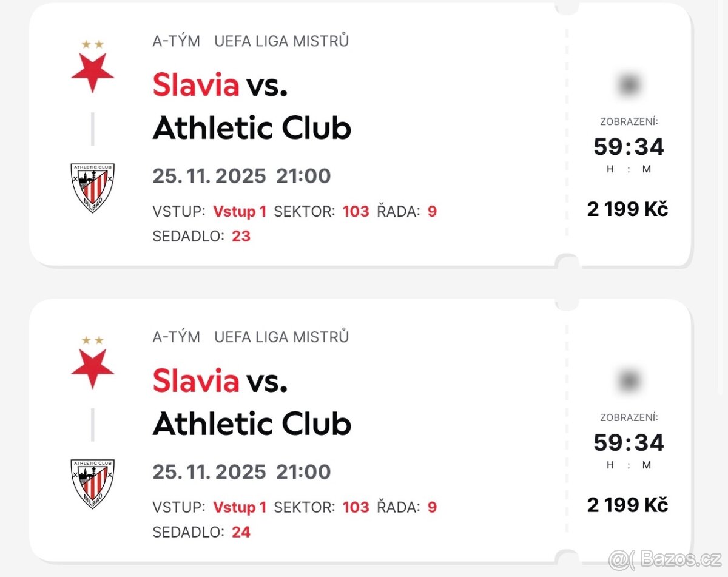
Task: Tap the blurred square icon on the first ticket
Action: pyautogui.click(x=628, y=84)
